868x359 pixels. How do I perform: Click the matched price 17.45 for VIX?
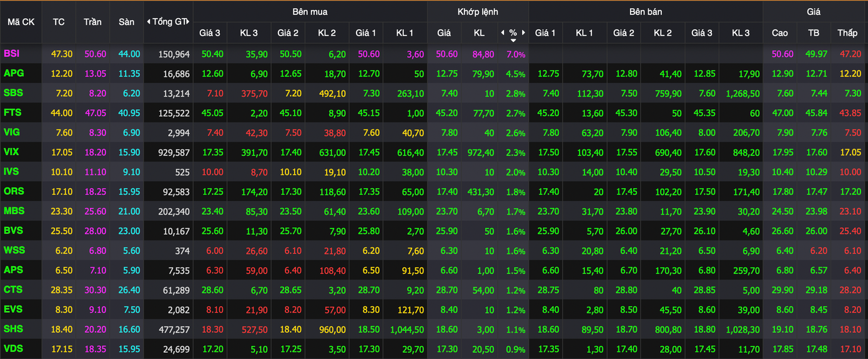(446, 152)
